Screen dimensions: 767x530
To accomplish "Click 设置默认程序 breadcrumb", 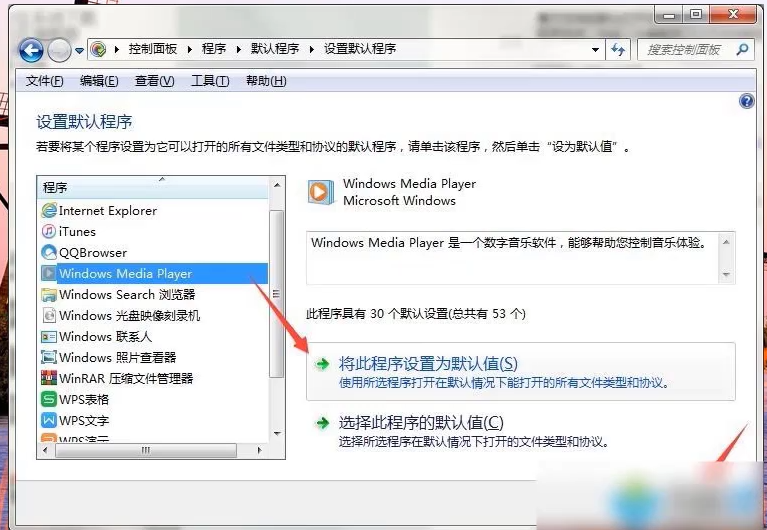I will pyautogui.click(x=360, y=49).
